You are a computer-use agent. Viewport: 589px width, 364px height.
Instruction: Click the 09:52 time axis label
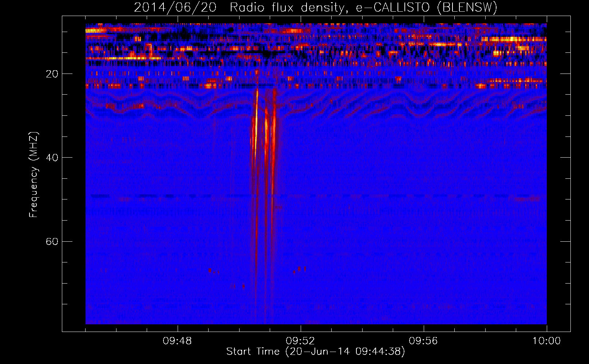tap(300, 341)
